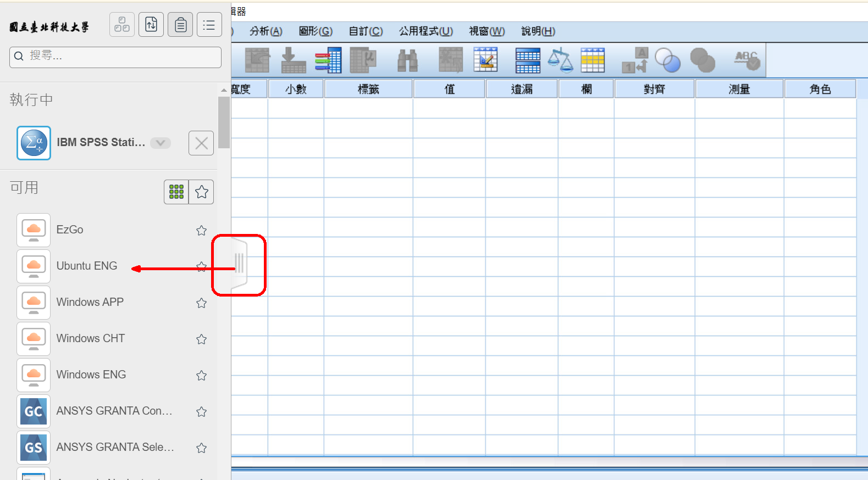Click the sidebar vertical scrollbar thumb
This screenshot has height=480, width=868.
[x=224, y=122]
